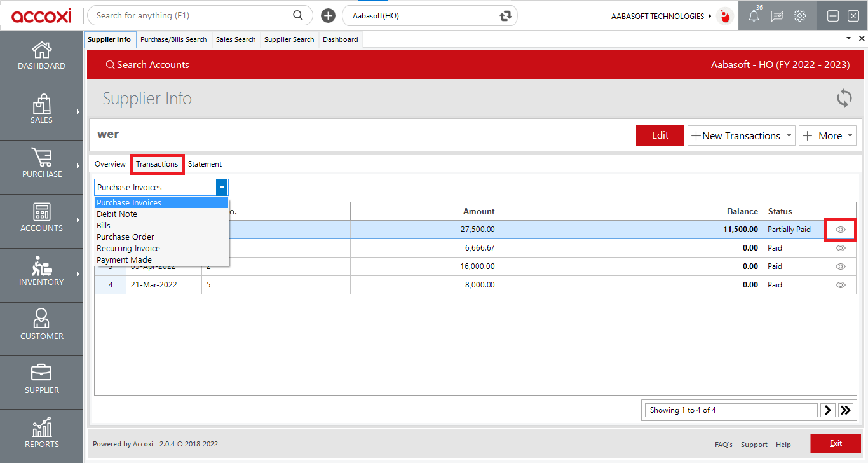
Task: Select Purchase Order in dropdown list
Action: click(161, 237)
